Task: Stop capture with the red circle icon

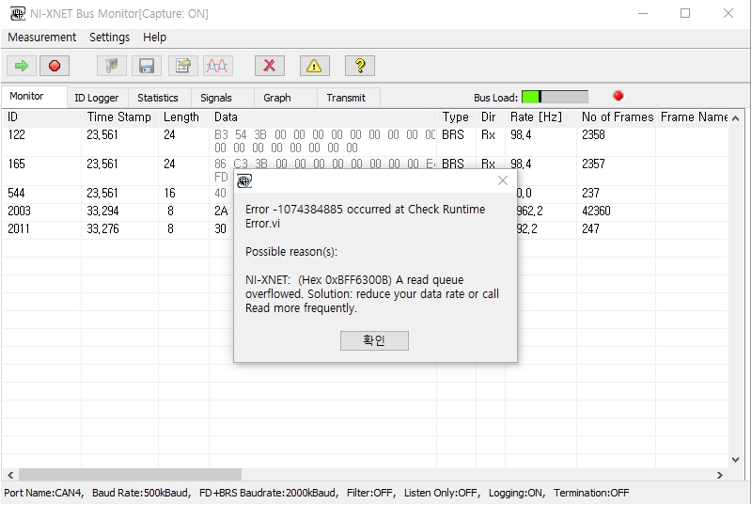Action: point(54,66)
